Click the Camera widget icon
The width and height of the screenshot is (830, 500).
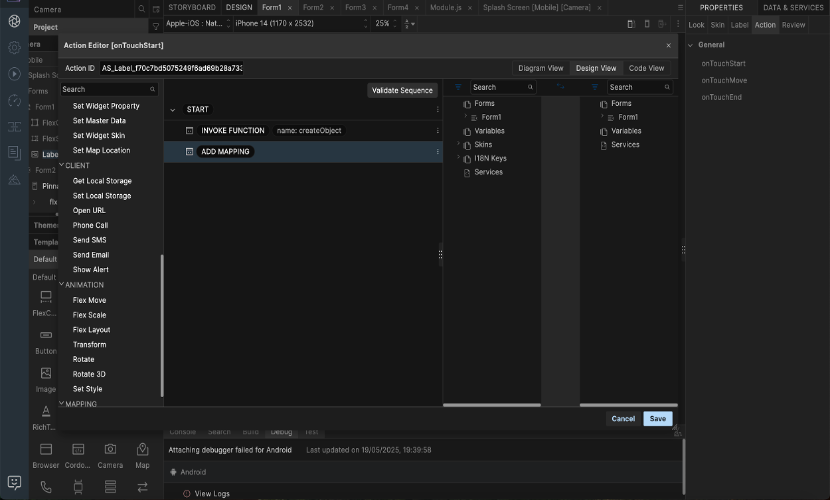(x=110, y=450)
